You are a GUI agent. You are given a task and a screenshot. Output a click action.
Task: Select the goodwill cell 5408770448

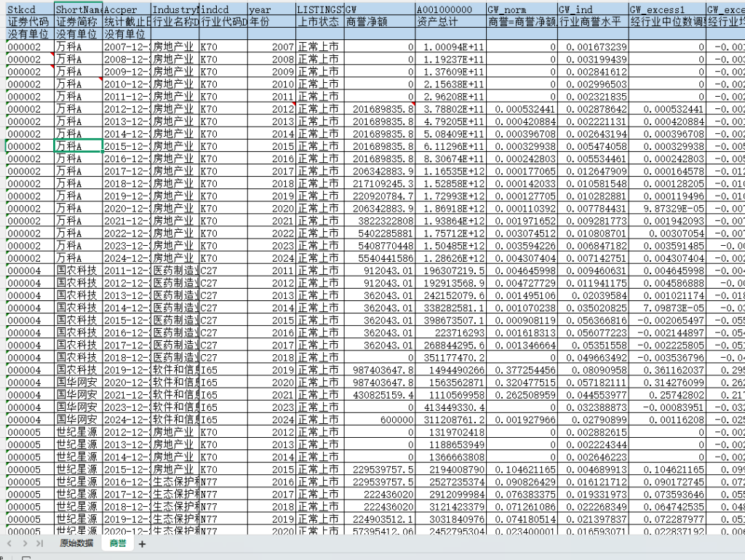point(380,246)
